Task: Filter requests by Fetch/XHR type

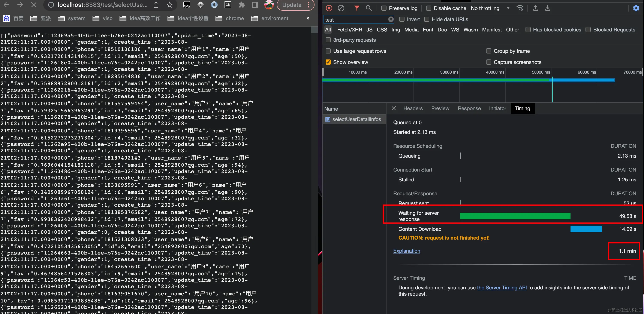Action: (x=349, y=30)
